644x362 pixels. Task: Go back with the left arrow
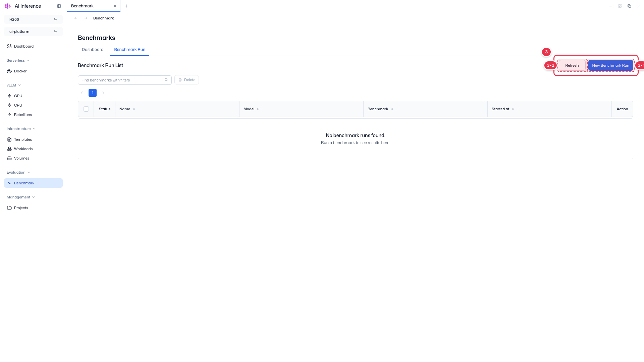coord(76,18)
